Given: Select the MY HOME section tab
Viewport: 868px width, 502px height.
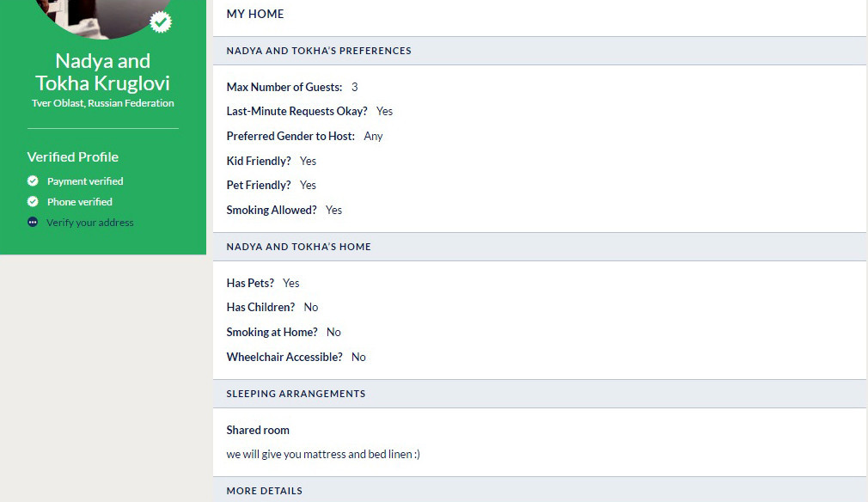Looking at the screenshot, I should pyautogui.click(x=255, y=14).
